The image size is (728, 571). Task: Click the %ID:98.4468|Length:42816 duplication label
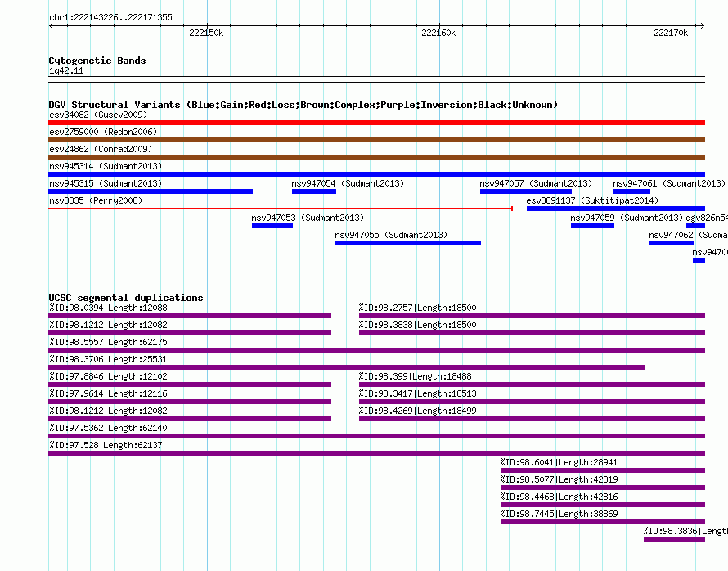coord(559,497)
